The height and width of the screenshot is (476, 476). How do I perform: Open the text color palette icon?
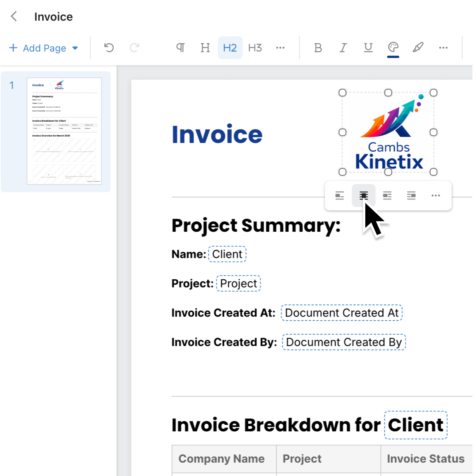tap(393, 48)
